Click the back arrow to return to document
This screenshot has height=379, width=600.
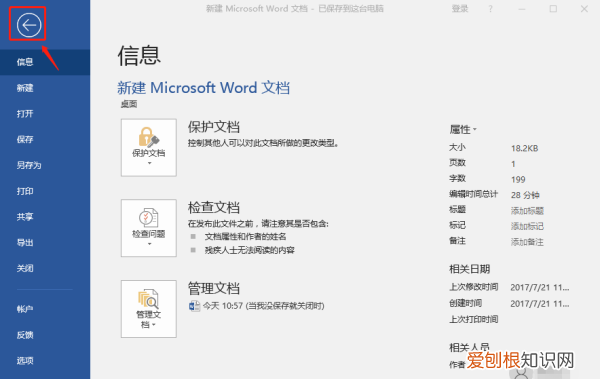click(29, 25)
